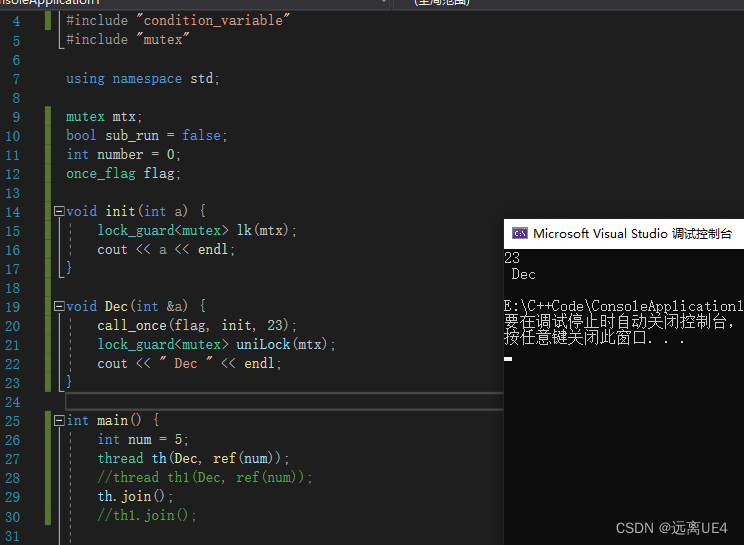Image resolution: width=744 pixels, height=545 pixels.
Task: Click the call_once(flag, init, 23) statement
Action: point(197,325)
